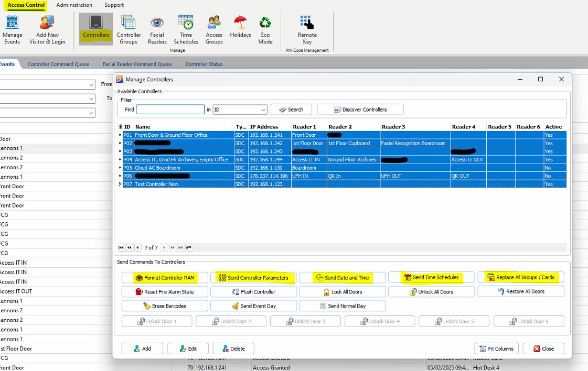Click the Reader 1 column header
This screenshot has height=371, width=588.
(309, 127)
